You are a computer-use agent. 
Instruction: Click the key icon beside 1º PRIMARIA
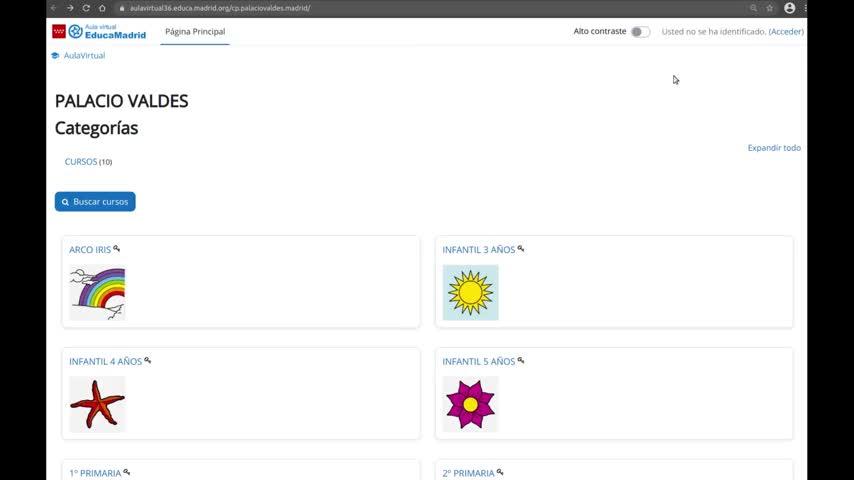coord(126,472)
